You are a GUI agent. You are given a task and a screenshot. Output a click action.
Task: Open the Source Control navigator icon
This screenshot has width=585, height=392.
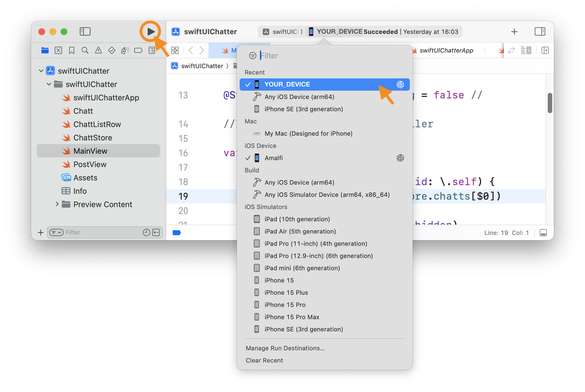point(58,50)
